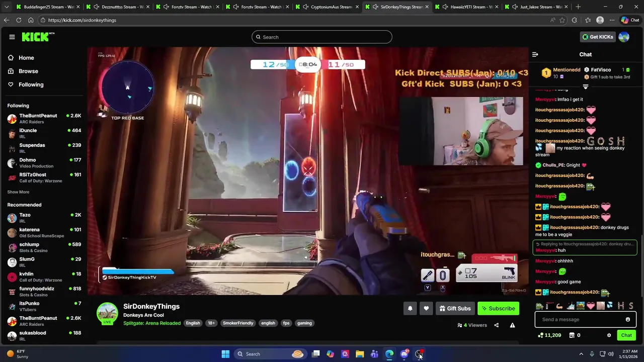Select the SmokerFriendly tag
The height and width of the screenshot is (362, 644).
238,323
